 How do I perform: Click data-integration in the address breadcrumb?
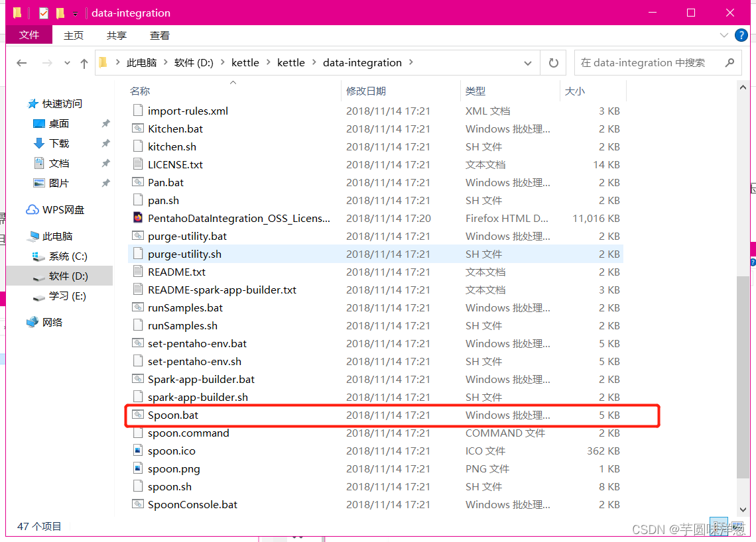pyautogui.click(x=362, y=63)
